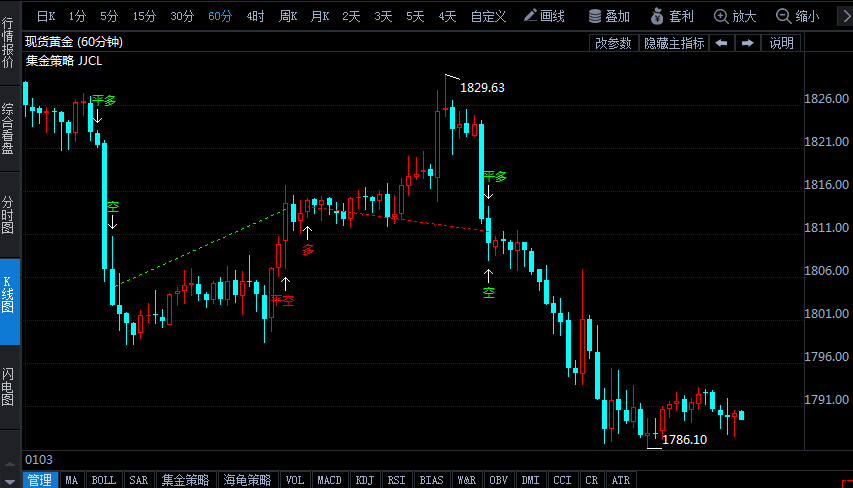Viewport: 853px width, 488px height.
Task: Zoom in with 放大 magnifier
Action: pos(735,16)
